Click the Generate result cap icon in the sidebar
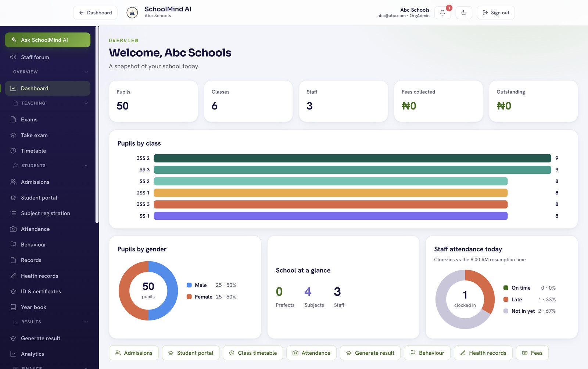588x369 pixels. click(x=13, y=338)
